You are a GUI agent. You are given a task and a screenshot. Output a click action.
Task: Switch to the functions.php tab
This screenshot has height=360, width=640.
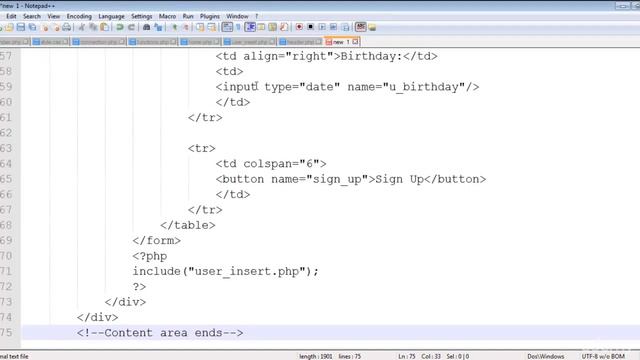coord(152,42)
